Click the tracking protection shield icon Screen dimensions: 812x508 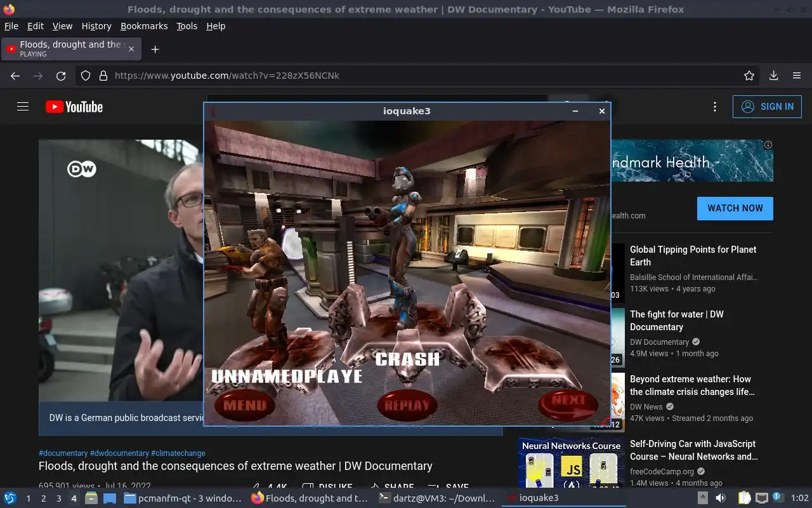coord(86,76)
